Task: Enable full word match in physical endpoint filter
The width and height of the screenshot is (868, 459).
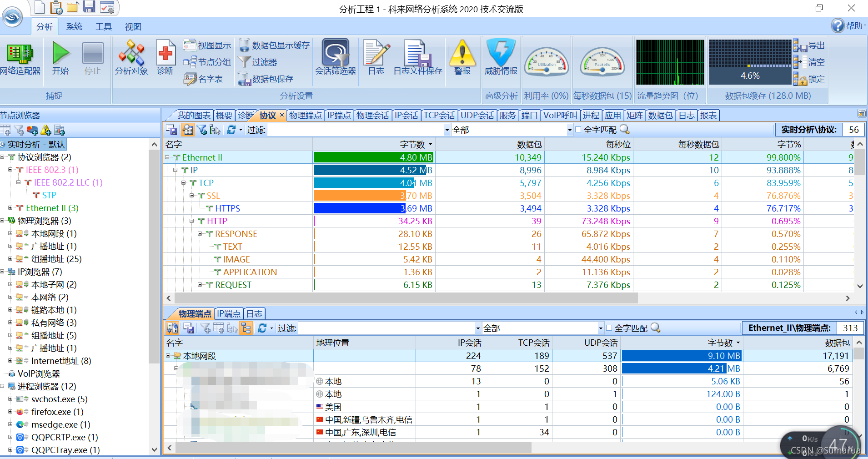Action: coord(609,328)
